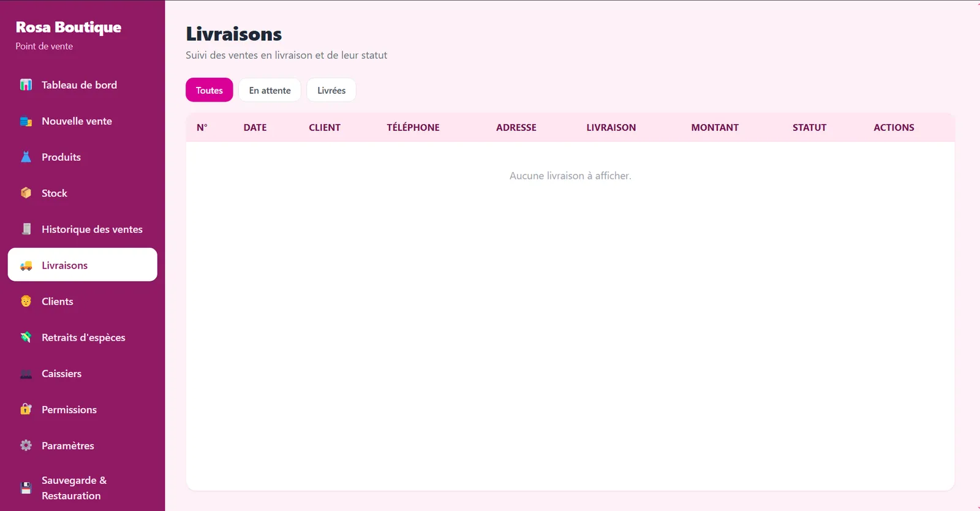Click the TÉLÉPHONE column header

[413, 127]
